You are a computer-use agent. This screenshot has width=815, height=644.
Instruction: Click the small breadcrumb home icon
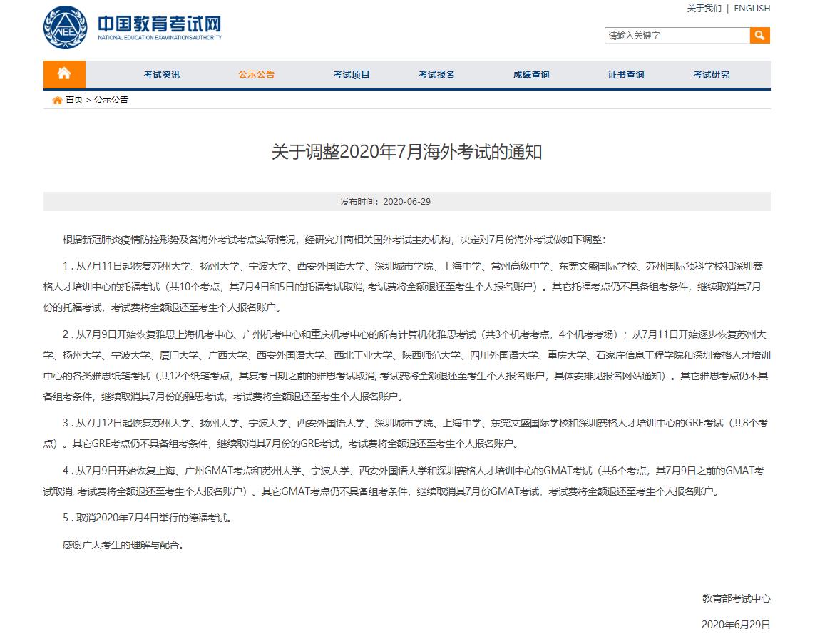pos(57,100)
